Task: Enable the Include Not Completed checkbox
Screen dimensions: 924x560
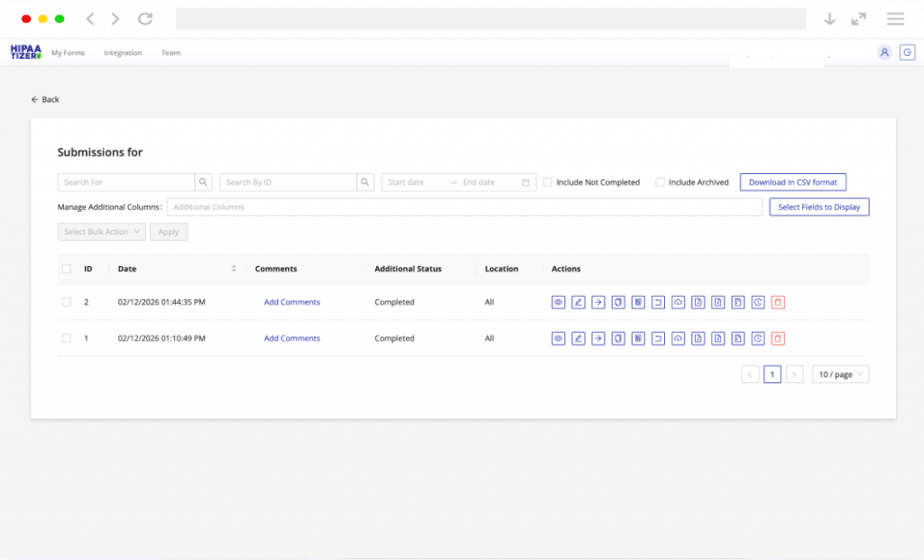Action: click(548, 181)
